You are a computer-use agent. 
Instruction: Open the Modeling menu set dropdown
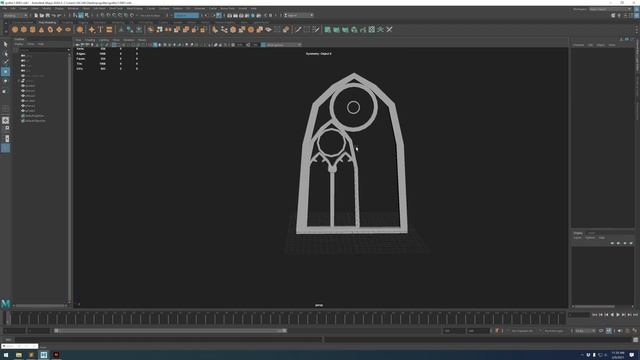tap(16, 16)
